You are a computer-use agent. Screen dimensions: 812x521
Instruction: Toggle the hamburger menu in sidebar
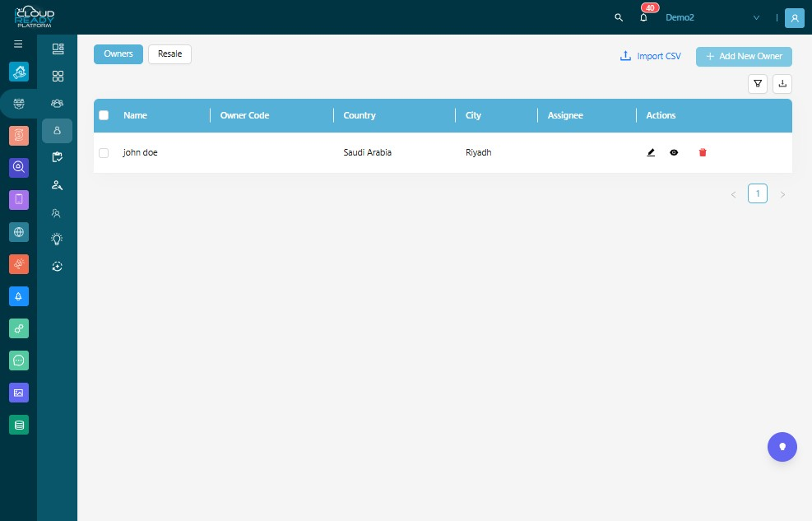tap(18, 44)
